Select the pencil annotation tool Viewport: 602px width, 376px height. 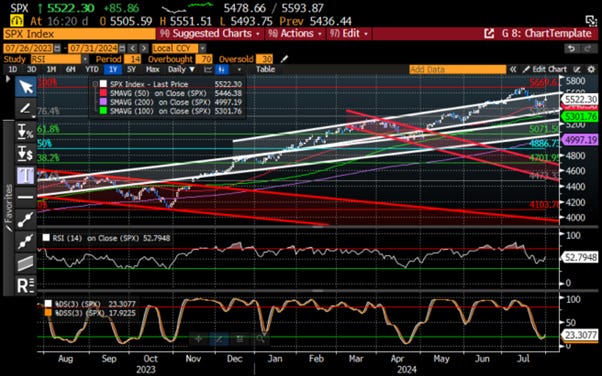tap(25, 108)
